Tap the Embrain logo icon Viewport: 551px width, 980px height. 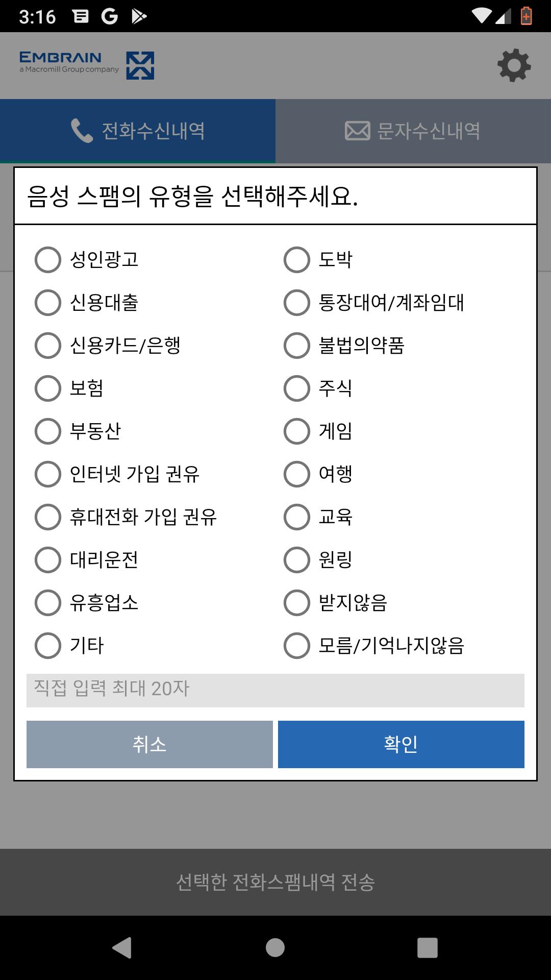pos(140,65)
